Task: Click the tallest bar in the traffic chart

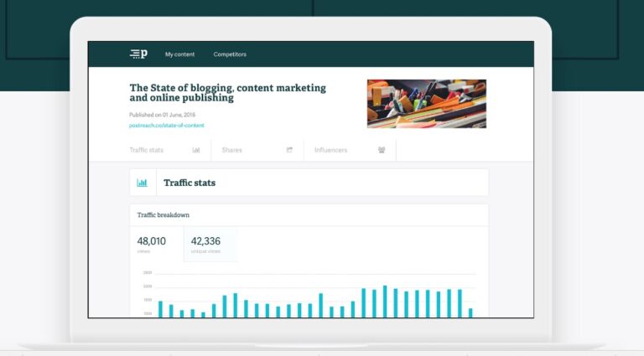Action: 385,302
